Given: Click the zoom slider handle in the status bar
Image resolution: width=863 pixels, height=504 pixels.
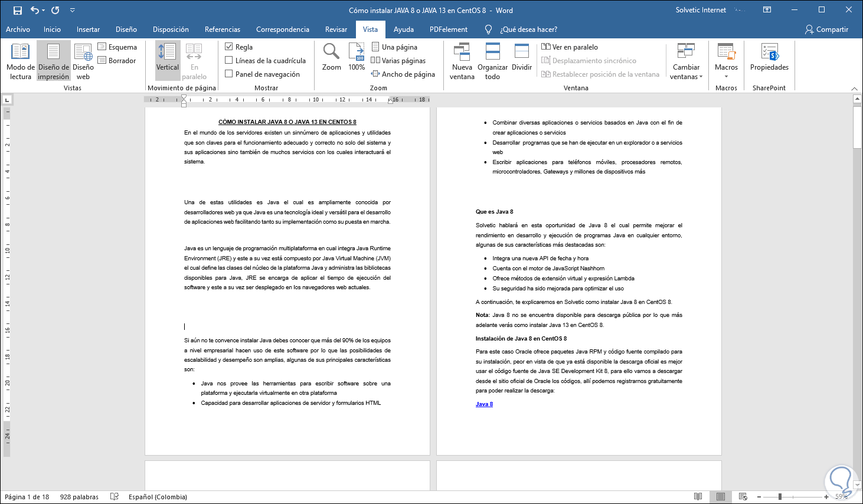Looking at the screenshot, I should (780, 497).
